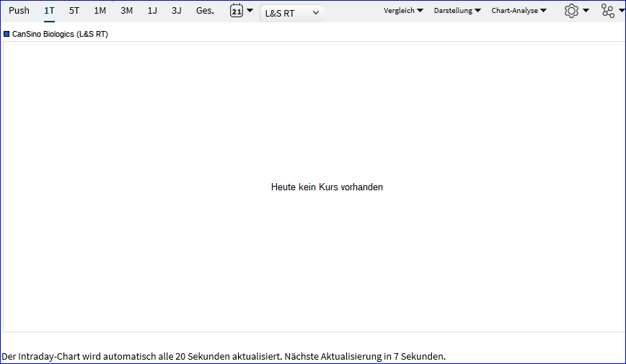Click the share nodes icon
The image size is (626, 364).
click(608, 11)
